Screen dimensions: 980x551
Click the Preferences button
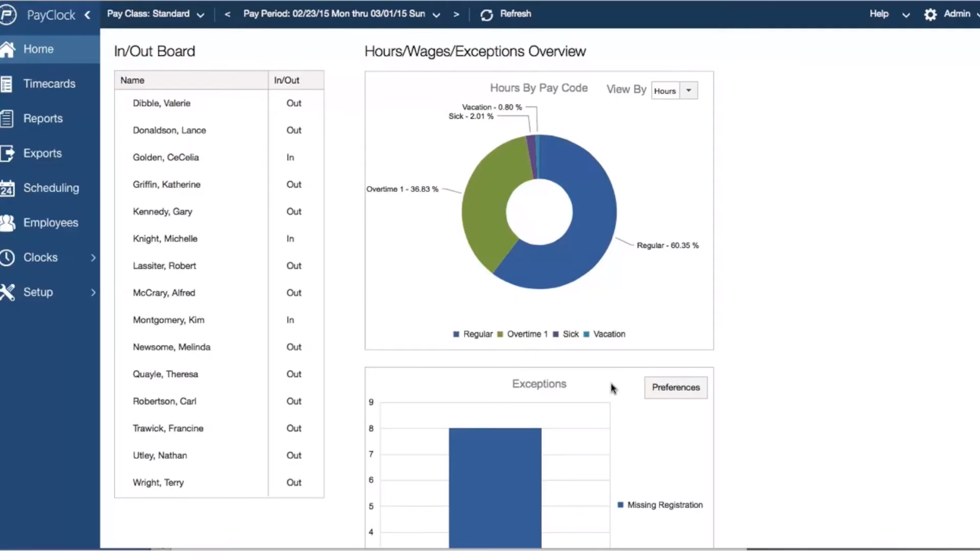point(675,388)
